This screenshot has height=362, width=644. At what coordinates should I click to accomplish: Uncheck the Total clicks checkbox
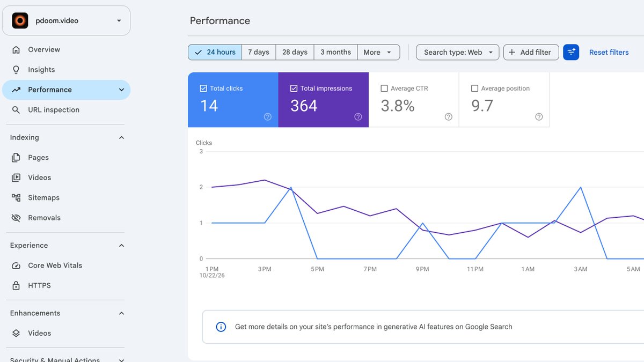click(x=203, y=88)
